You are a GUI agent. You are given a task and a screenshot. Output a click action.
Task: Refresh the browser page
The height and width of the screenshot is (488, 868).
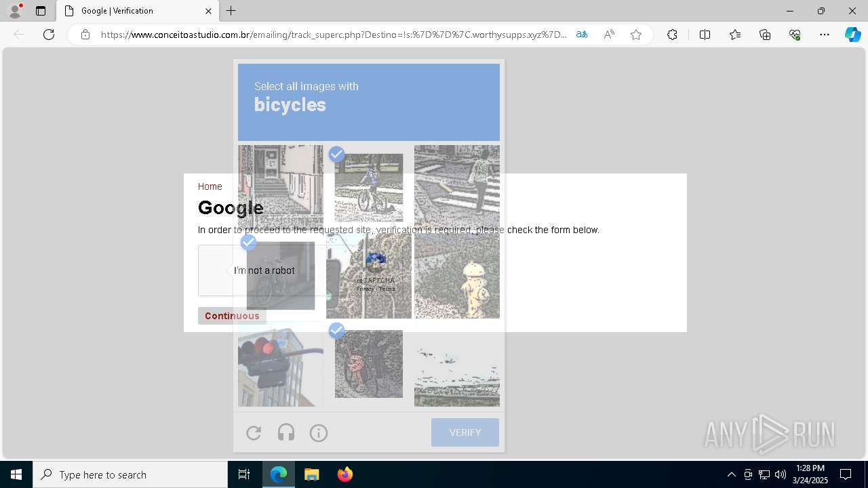click(x=49, y=35)
